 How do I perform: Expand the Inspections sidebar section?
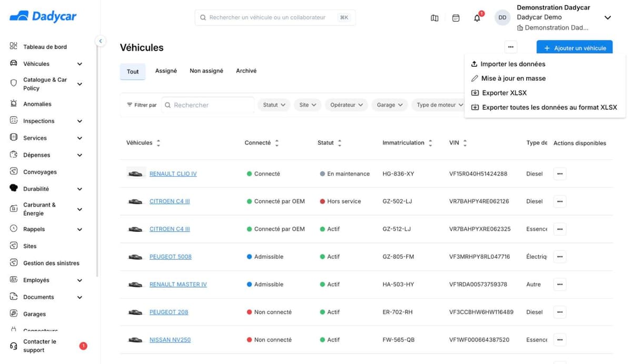pos(80,121)
